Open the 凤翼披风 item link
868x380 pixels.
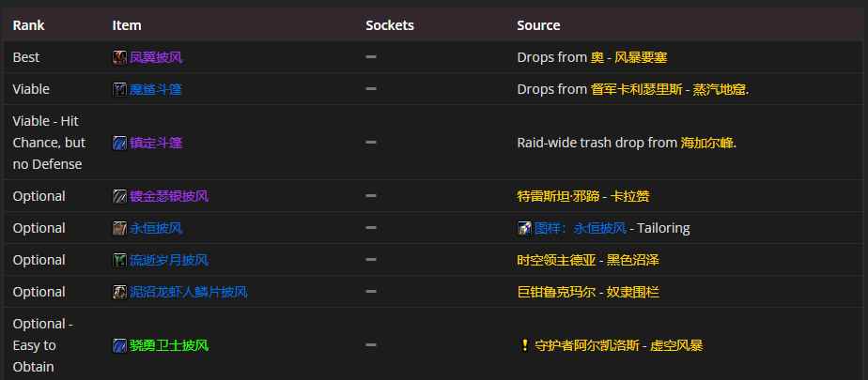[x=156, y=57]
